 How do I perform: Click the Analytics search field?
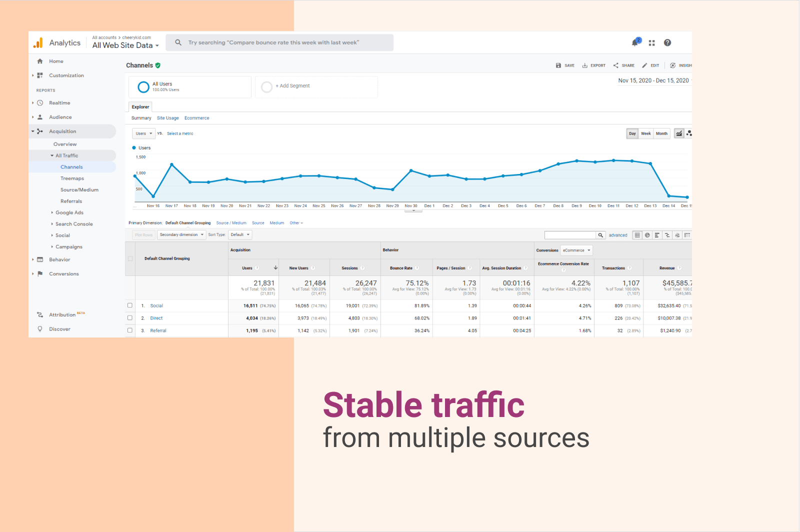click(280, 42)
